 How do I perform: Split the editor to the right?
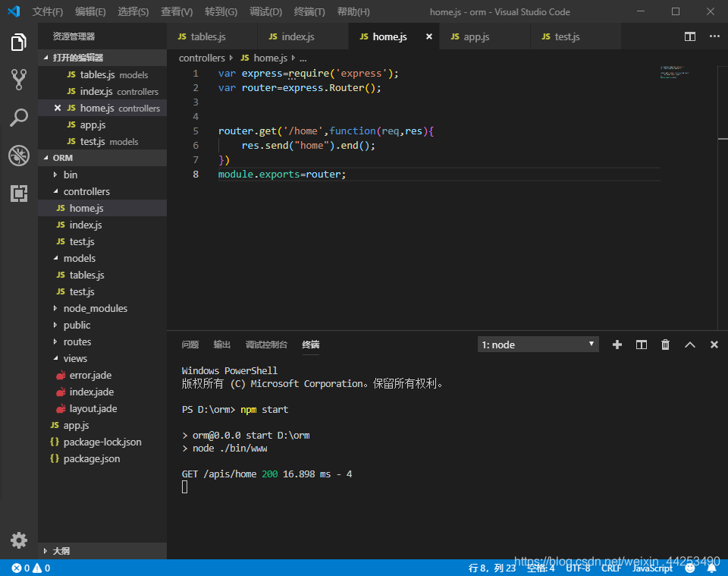click(690, 36)
